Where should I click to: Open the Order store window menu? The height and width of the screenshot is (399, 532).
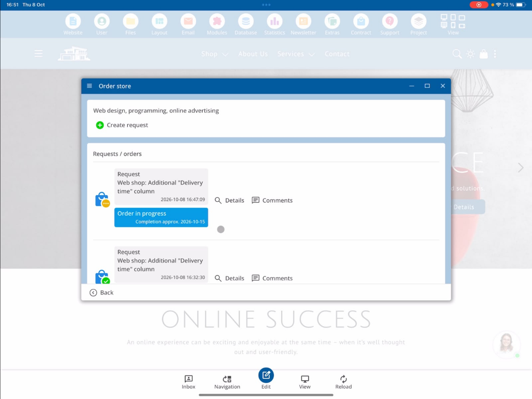[x=90, y=86]
